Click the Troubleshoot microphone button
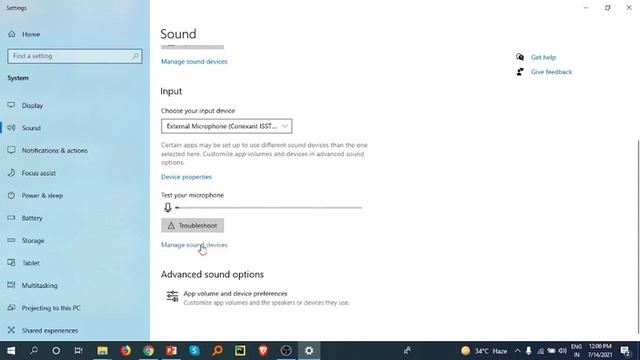The width and height of the screenshot is (640, 360). [x=192, y=225]
